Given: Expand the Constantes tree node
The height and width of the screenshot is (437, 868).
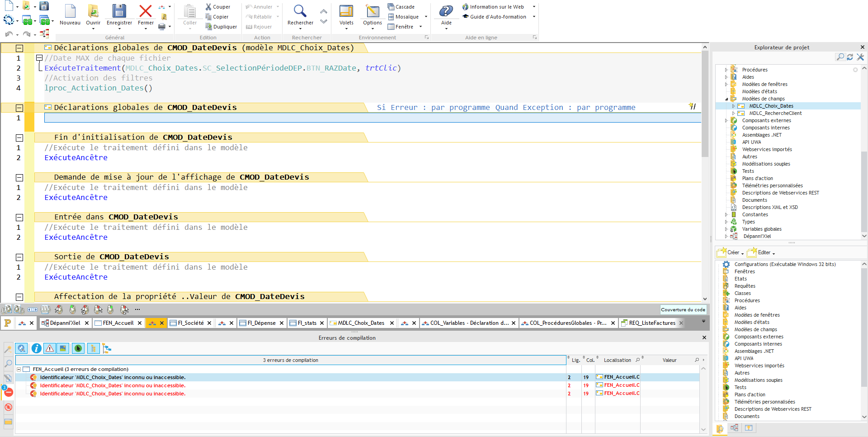Looking at the screenshot, I should pyautogui.click(x=726, y=214).
